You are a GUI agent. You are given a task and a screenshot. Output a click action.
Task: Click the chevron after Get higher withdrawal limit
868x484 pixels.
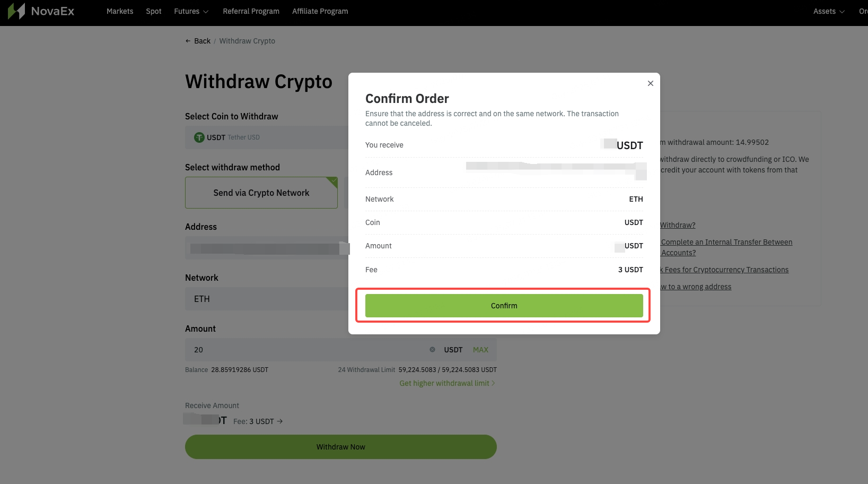coord(494,383)
